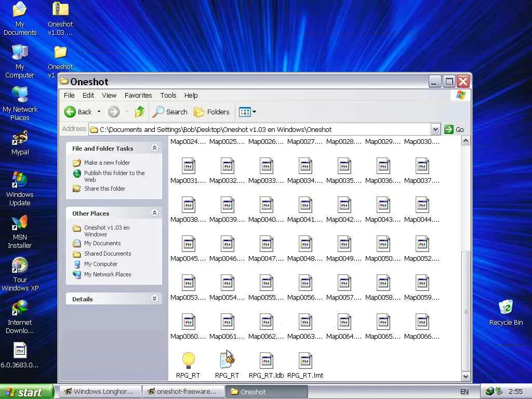Click the scrollbar down arrow
The height and width of the screenshot is (399, 532).
466,376
